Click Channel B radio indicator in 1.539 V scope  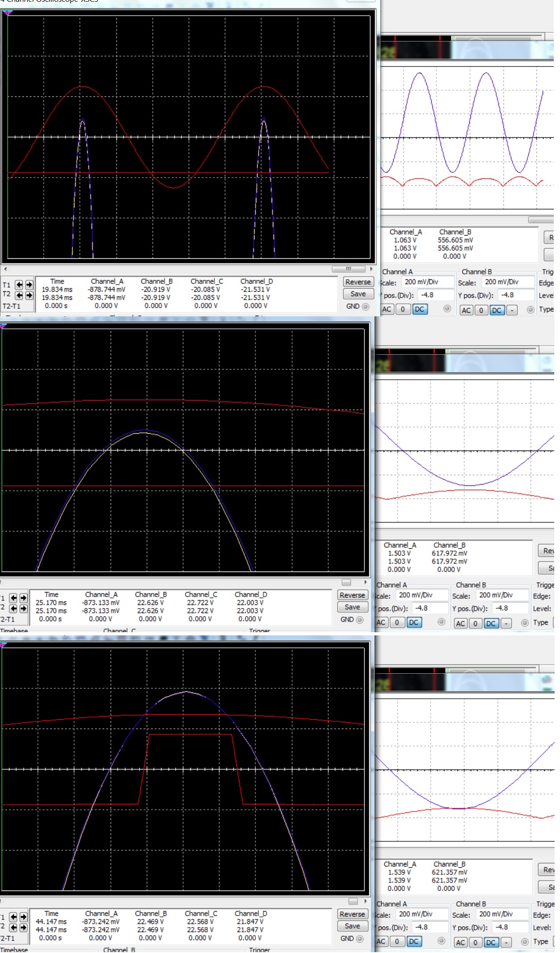[525, 942]
